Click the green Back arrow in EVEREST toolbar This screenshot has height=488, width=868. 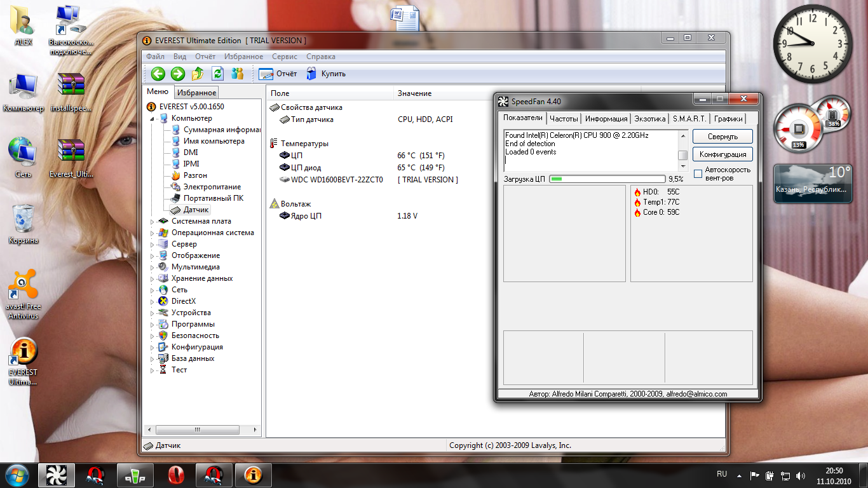(x=158, y=74)
